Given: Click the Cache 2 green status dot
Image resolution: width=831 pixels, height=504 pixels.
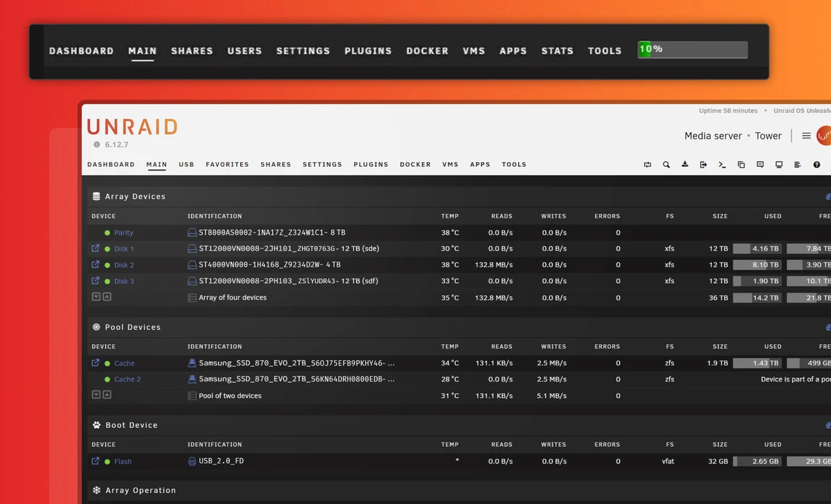Looking at the screenshot, I should point(107,379).
